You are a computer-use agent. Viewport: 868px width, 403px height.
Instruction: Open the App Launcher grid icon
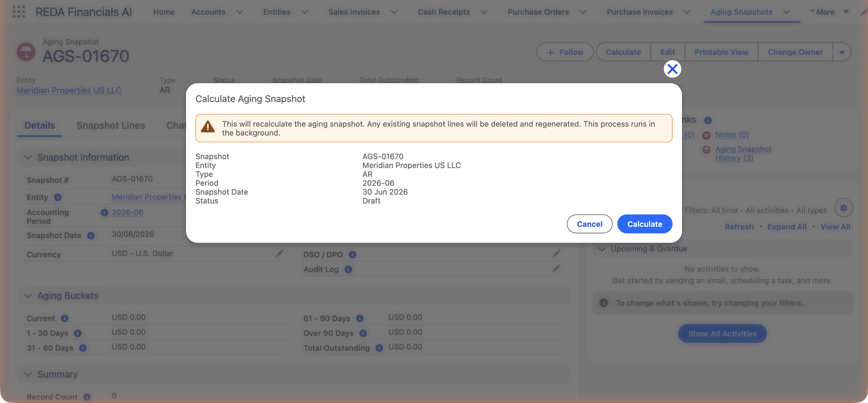pyautogui.click(x=18, y=12)
